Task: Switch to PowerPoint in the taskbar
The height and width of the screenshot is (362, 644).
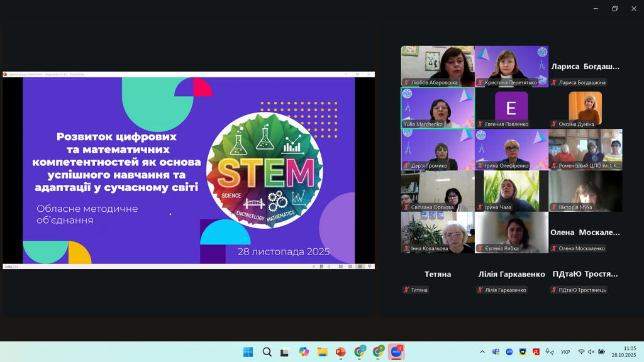Action: click(x=341, y=352)
